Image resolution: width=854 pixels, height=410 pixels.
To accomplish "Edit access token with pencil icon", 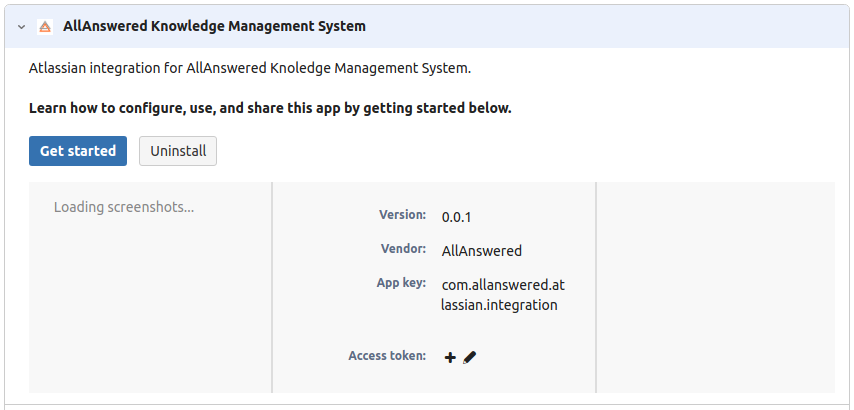I will pos(469,357).
